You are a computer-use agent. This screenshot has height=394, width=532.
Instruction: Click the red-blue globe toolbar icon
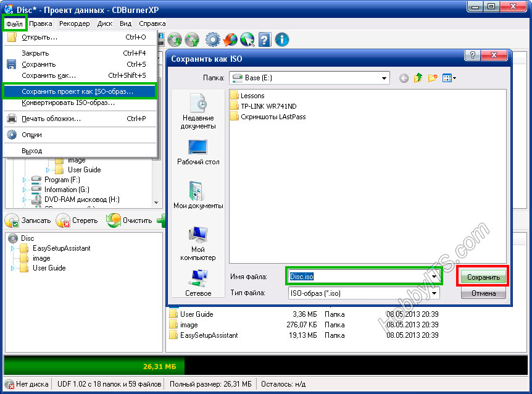230,40
